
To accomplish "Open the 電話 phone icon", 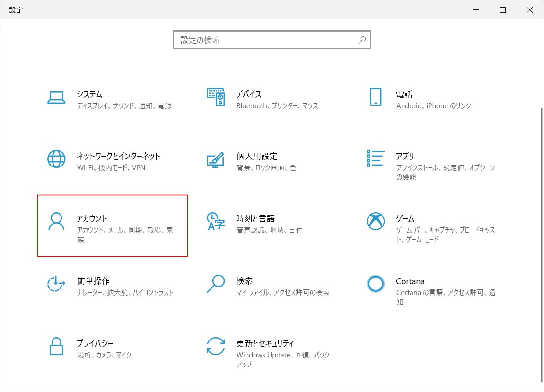I will 376,97.
